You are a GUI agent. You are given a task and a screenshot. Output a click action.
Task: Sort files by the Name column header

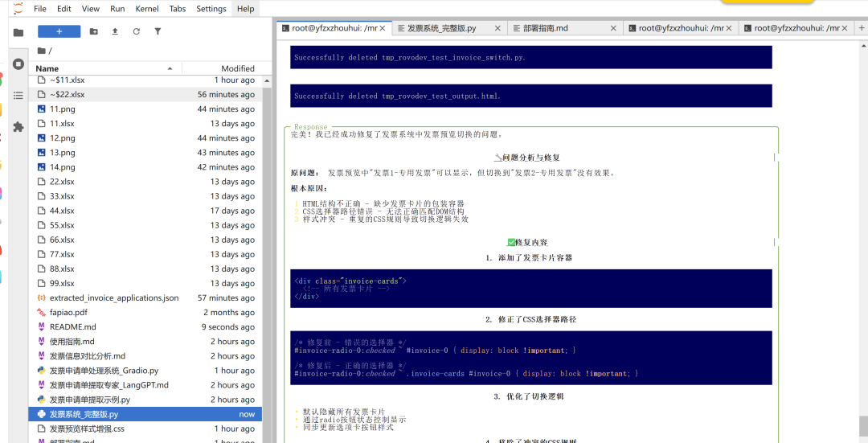click(47, 69)
